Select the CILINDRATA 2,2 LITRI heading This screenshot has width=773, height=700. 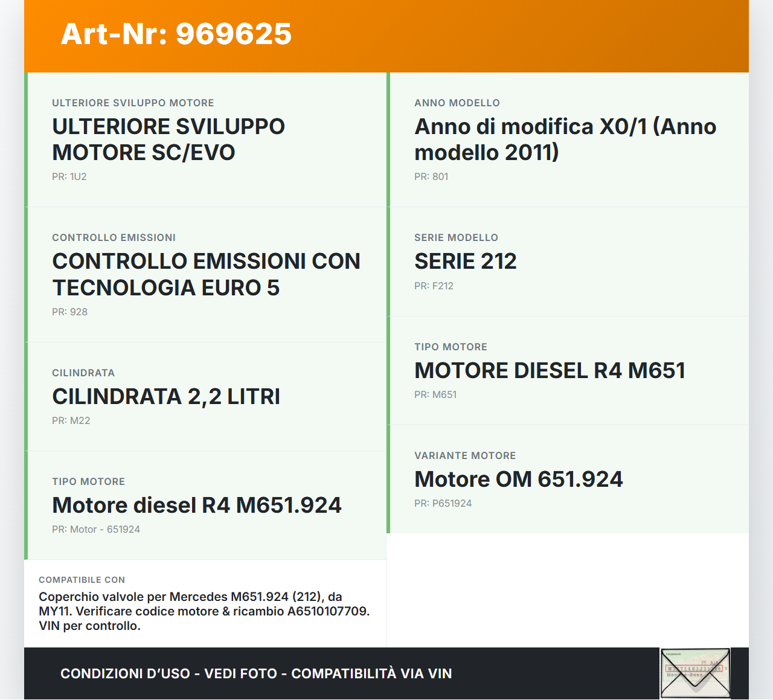(x=166, y=397)
